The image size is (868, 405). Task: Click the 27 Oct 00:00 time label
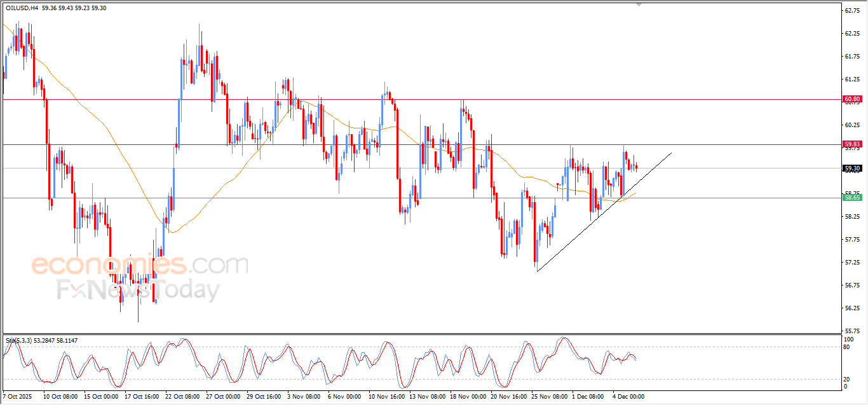(x=224, y=396)
